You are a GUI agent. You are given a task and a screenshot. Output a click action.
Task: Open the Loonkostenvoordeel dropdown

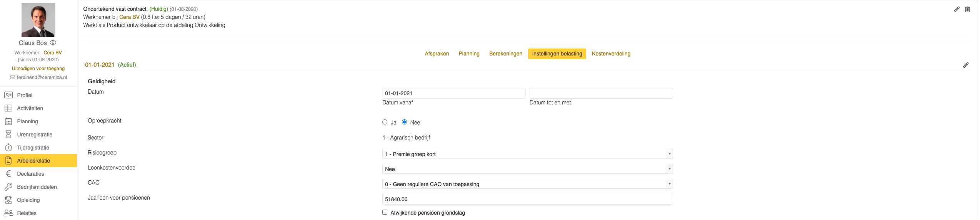click(527, 169)
